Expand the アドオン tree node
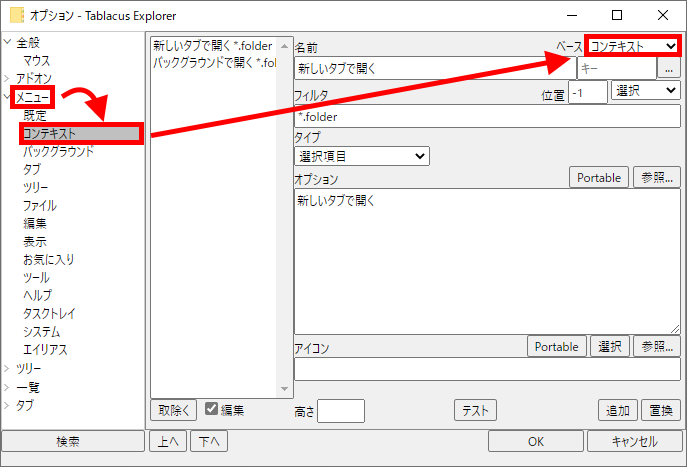Screen dimensions: 687x467 (x=7, y=78)
